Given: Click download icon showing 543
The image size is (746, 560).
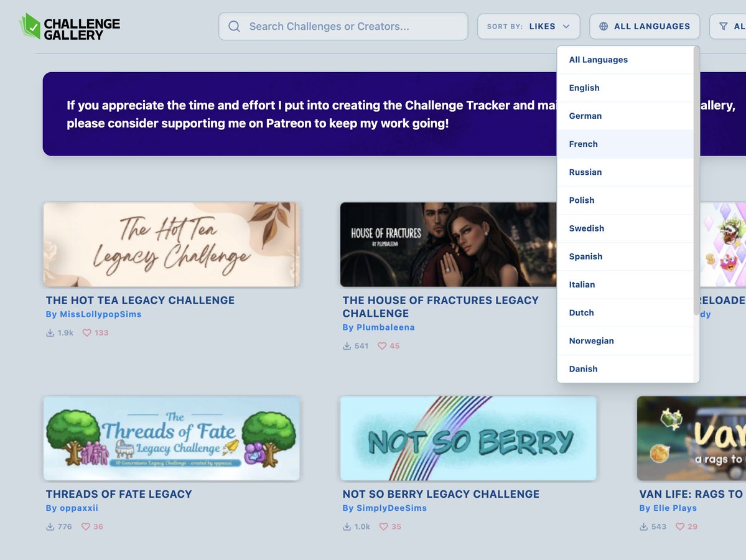Looking at the screenshot, I should pos(644,526).
